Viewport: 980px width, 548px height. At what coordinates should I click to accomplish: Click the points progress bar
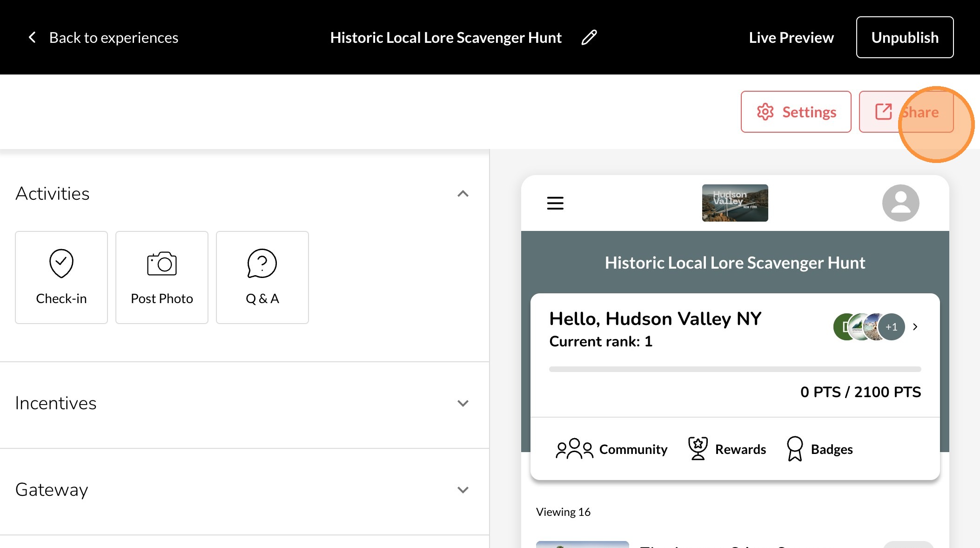pos(735,369)
